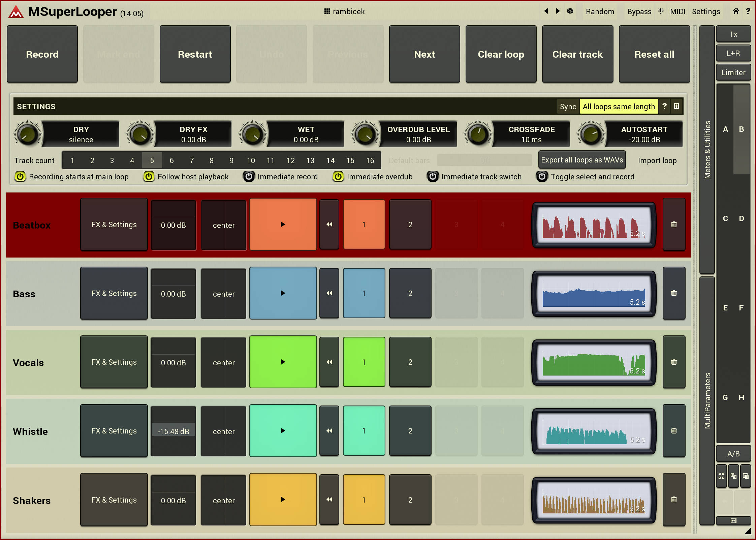Click Settings panel help question mark
The width and height of the screenshot is (756, 540).
click(x=664, y=106)
